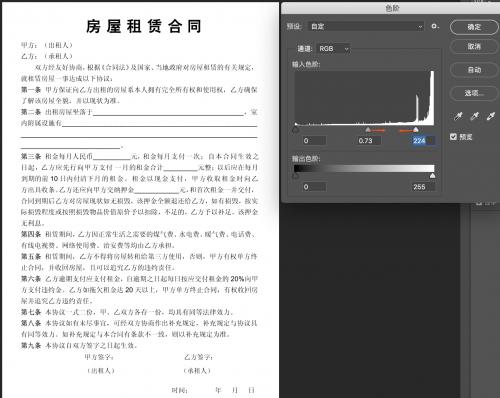Click the 取消 button
Screen dimensions: 500x398
click(x=474, y=47)
